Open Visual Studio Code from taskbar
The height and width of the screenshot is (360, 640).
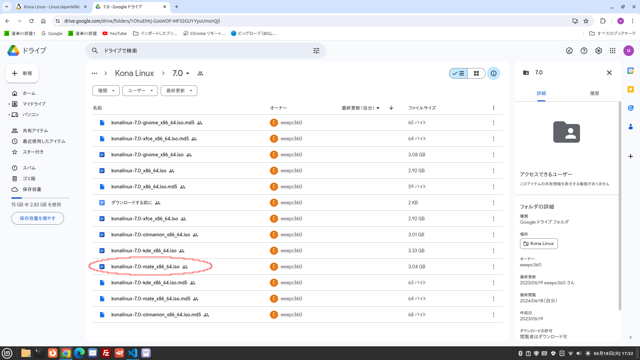(x=132, y=353)
